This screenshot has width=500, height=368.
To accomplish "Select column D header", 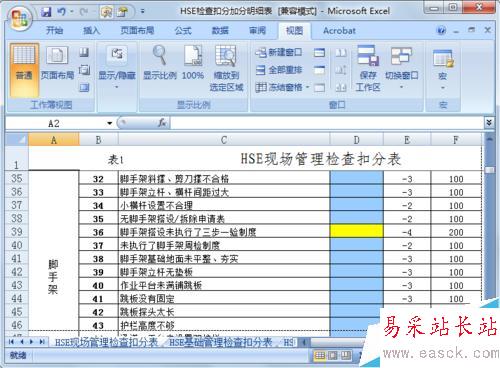I will tap(356, 140).
